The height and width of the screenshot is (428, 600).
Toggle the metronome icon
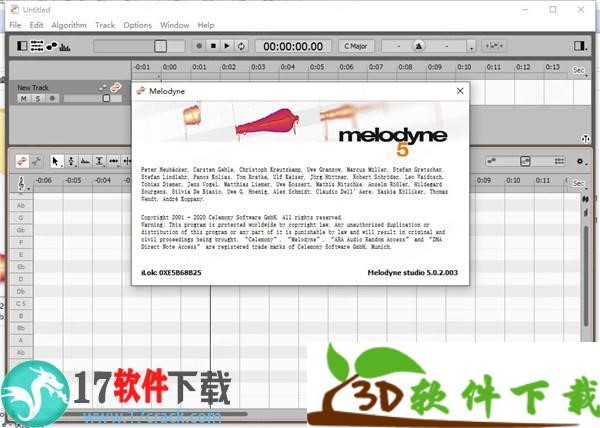point(419,46)
